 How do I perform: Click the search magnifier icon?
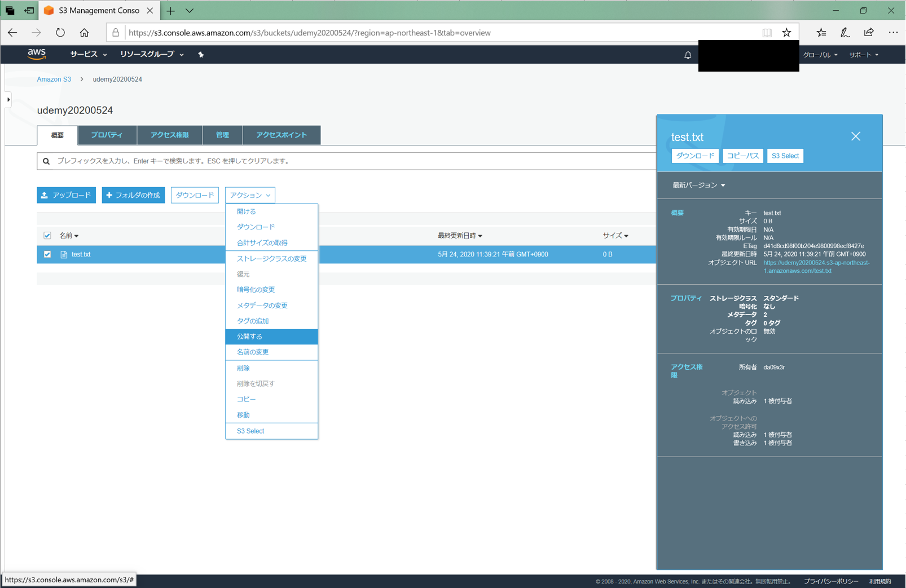pyautogui.click(x=46, y=161)
